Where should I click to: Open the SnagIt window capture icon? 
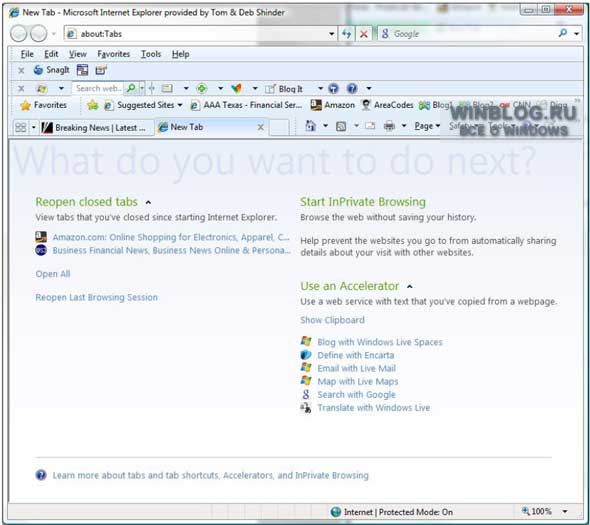(x=82, y=70)
